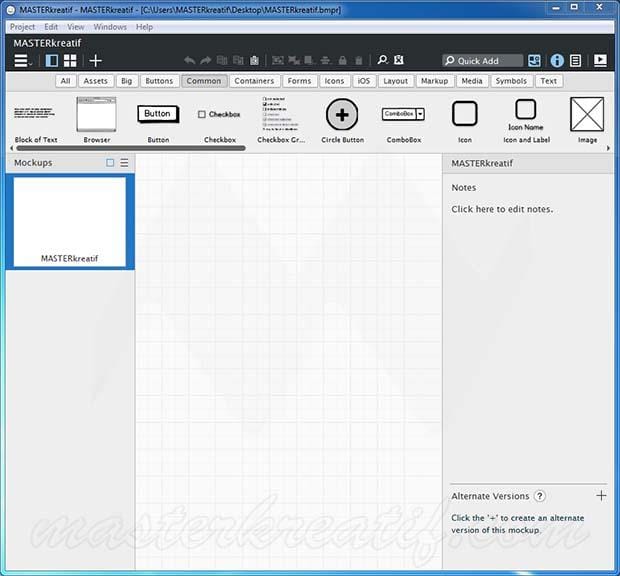Select the All library category
Image resolution: width=620 pixels, height=576 pixels.
pyautogui.click(x=66, y=81)
